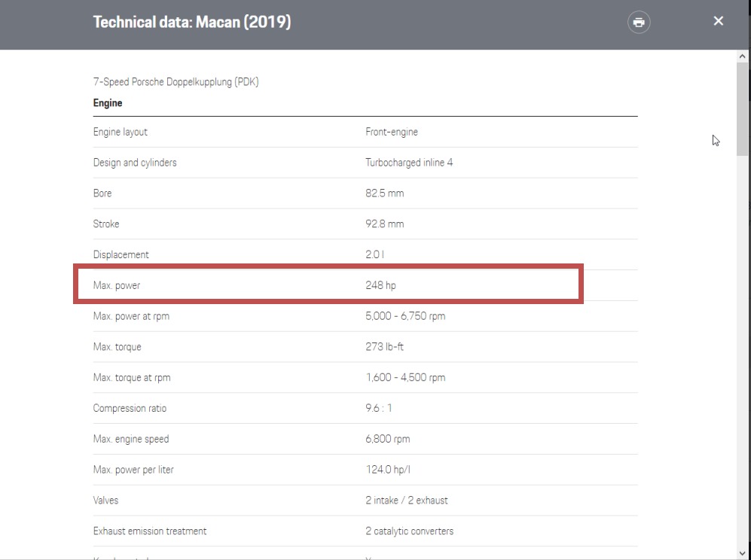Click the 'Exhaust emission treatment' label
The height and width of the screenshot is (560, 751).
[149, 531]
